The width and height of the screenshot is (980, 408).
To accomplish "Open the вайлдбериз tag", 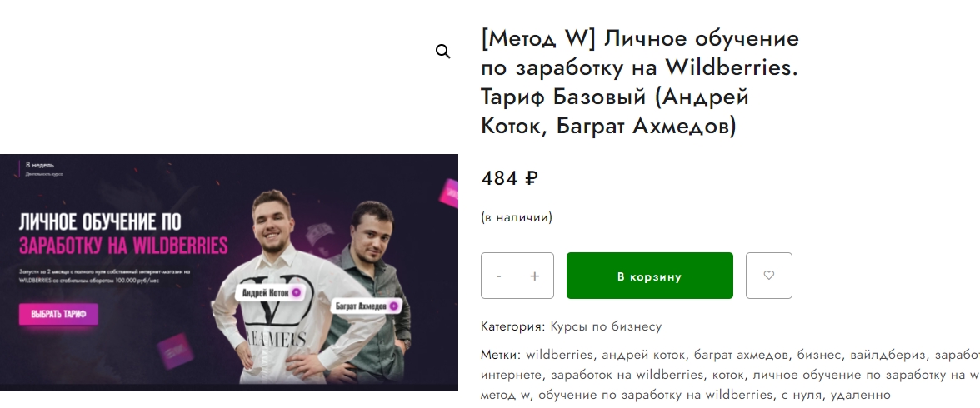I will pyautogui.click(x=887, y=355).
